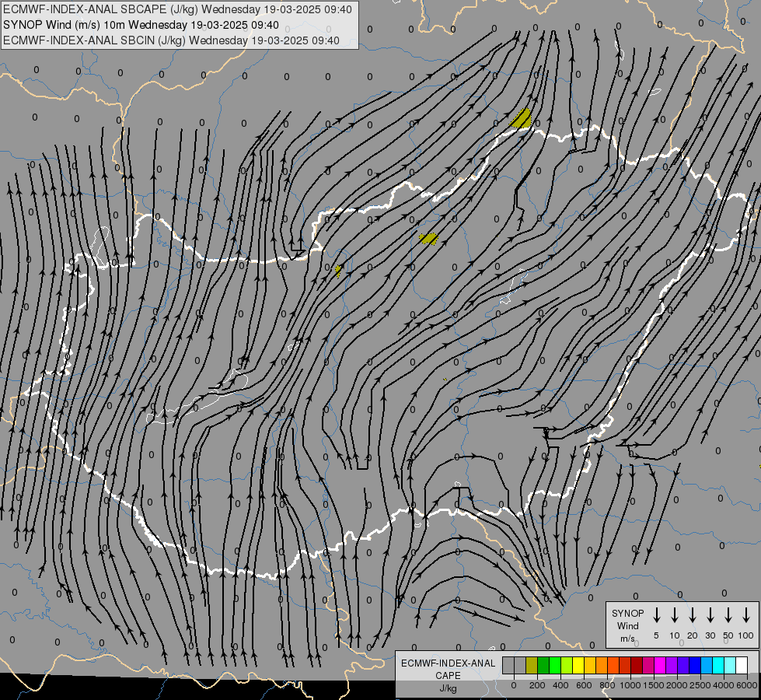This screenshot has width=761, height=700.
Task: Click the 50 m/s wind arrow symbol
Action: pos(728,615)
